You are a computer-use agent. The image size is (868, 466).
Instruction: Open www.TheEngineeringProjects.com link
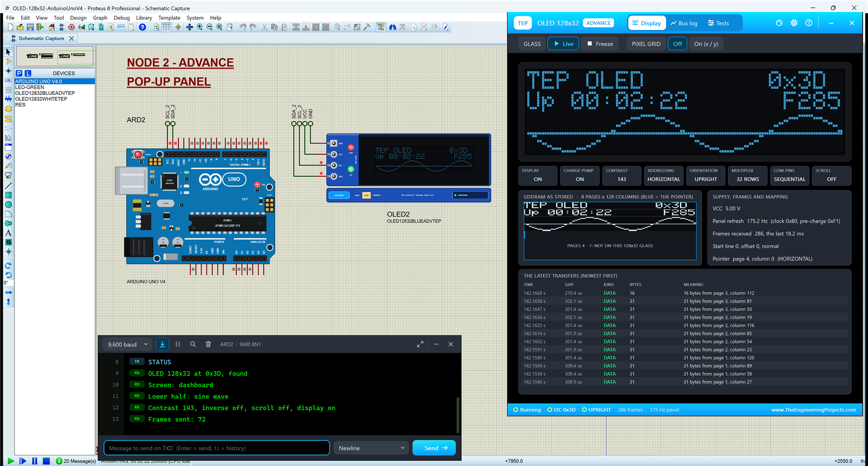(814, 410)
